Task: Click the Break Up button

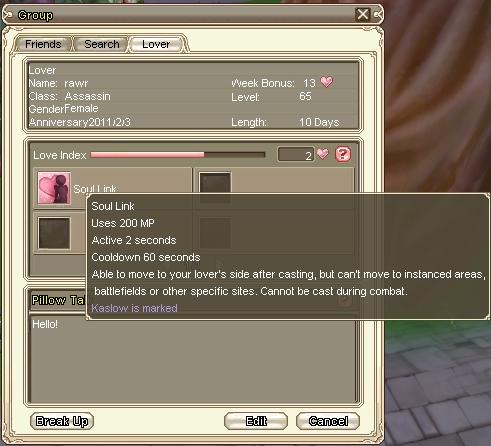Action: 62,421
